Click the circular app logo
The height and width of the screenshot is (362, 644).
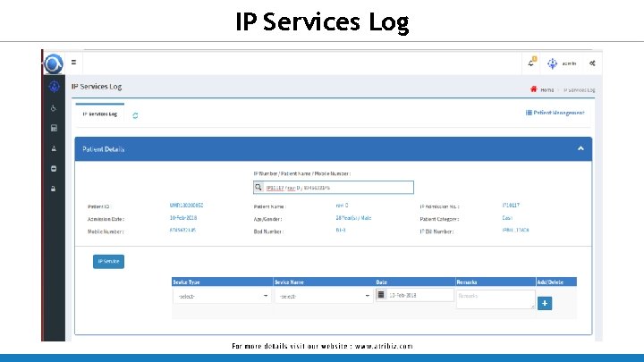(54, 63)
